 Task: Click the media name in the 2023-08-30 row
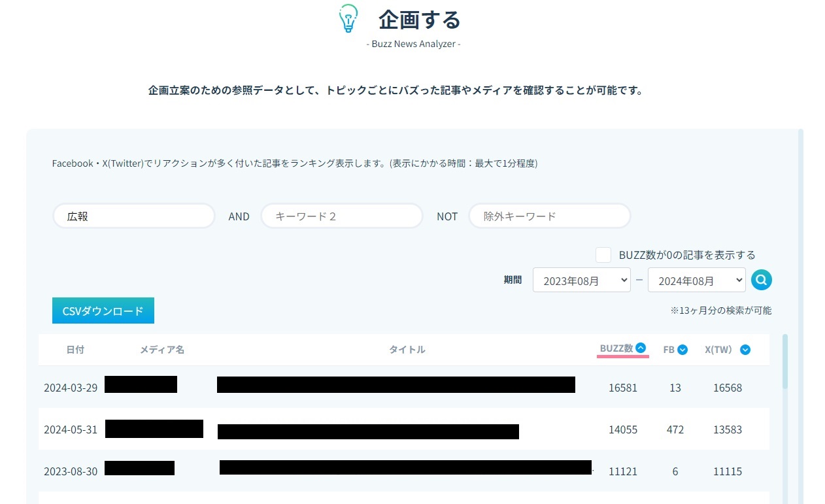(x=139, y=468)
